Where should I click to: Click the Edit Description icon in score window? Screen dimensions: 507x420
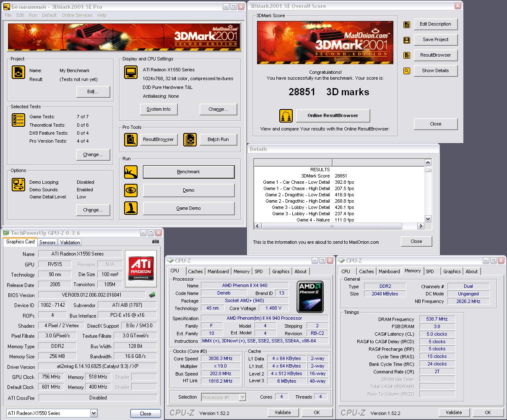[407, 25]
